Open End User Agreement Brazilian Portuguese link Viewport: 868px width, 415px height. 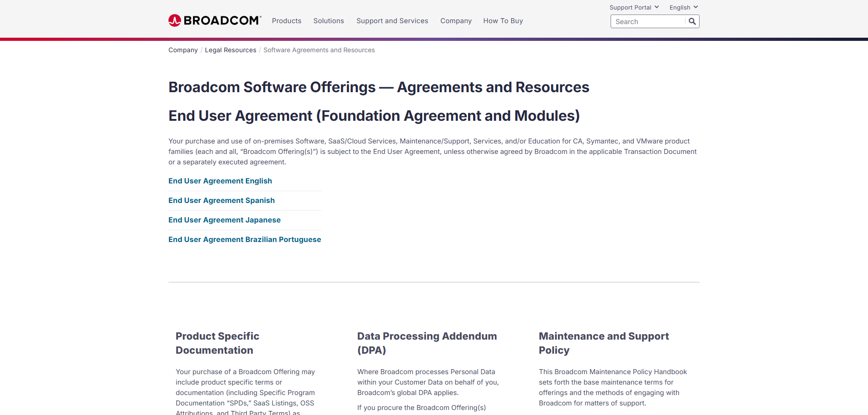tap(245, 239)
